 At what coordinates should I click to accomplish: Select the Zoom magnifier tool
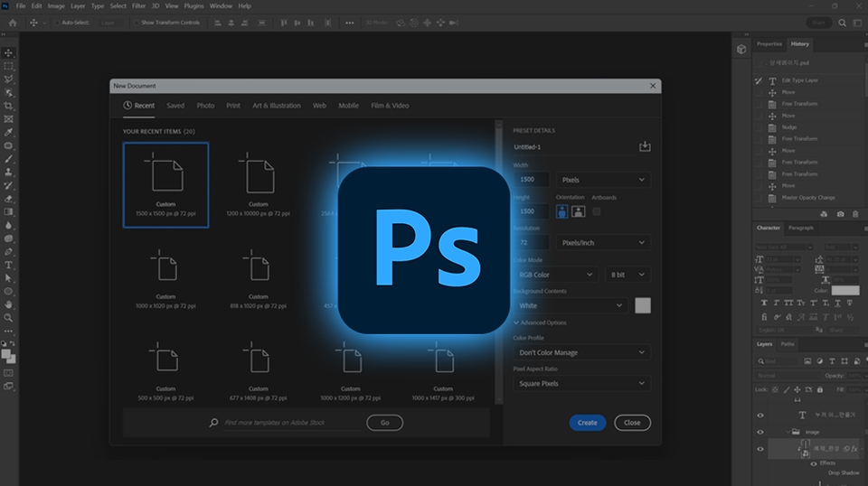8,318
